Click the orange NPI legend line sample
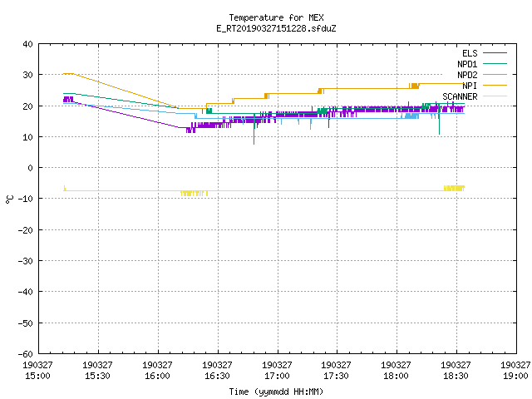 click(495, 85)
